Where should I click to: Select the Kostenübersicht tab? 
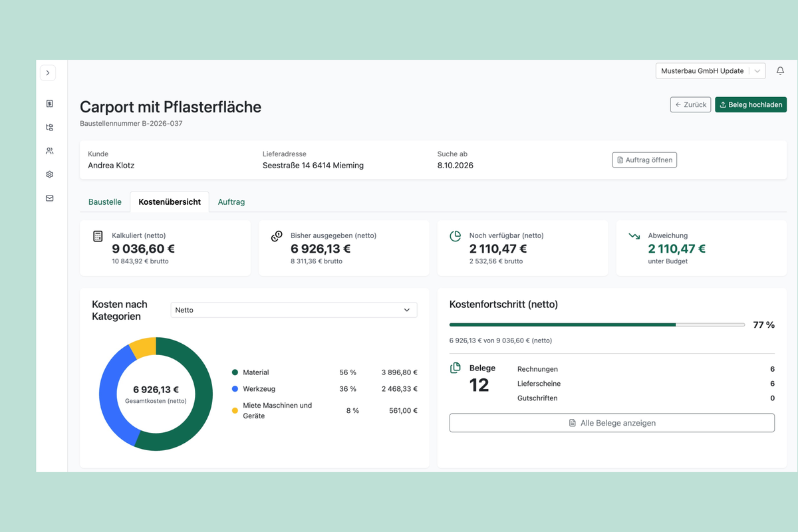pos(170,201)
